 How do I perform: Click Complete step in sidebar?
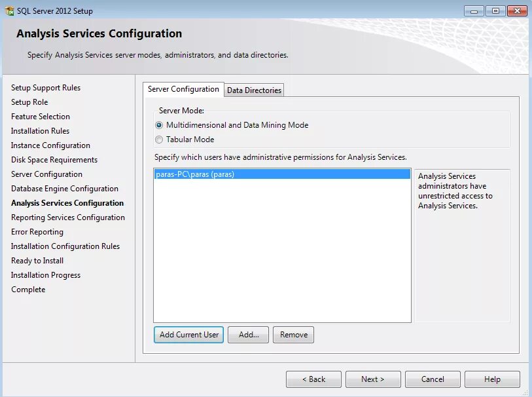pos(28,290)
